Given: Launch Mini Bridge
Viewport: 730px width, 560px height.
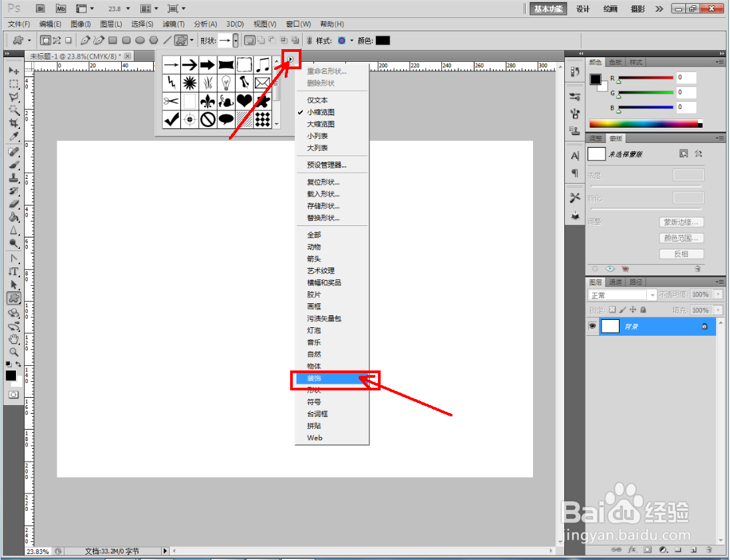Looking at the screenshot, I should tap(61, 9).
